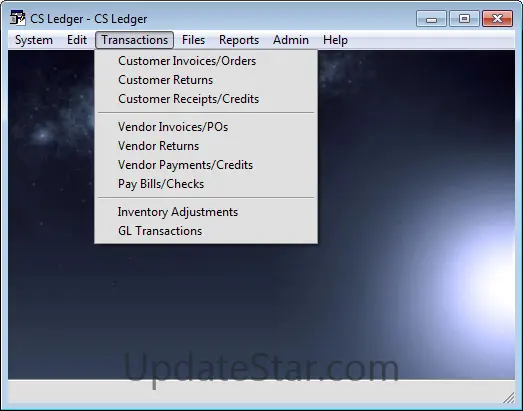The width and height of the screenshot is (523, 411).
Task: Open the Files menu
Action: click(193, 40)
